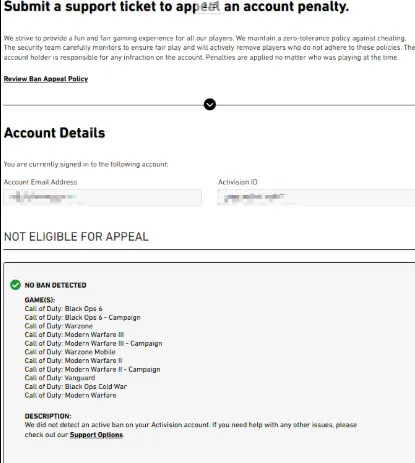Click the GAME(S) label in ban panel
The height and width of the screenshot is (463, 415).
[x=40, y=300]
